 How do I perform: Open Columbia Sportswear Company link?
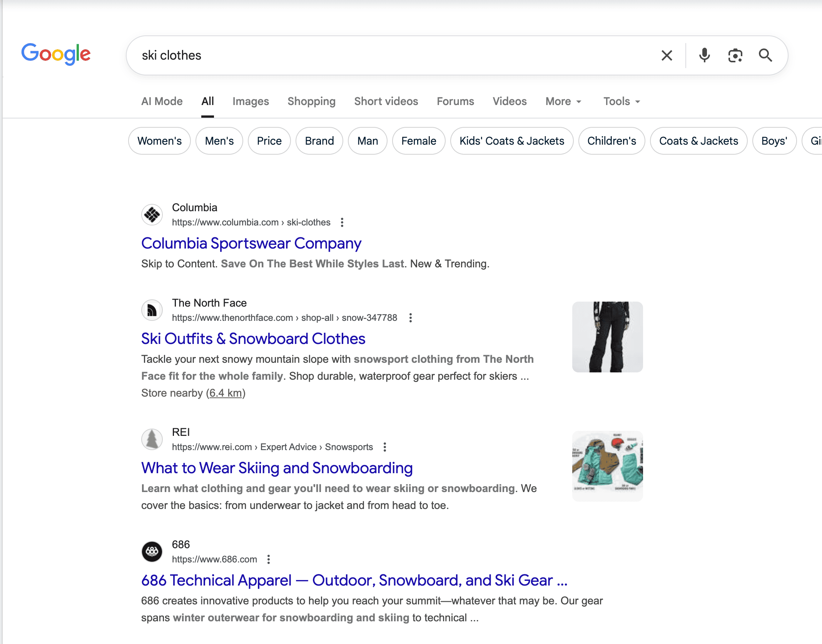tap(251, 244)
